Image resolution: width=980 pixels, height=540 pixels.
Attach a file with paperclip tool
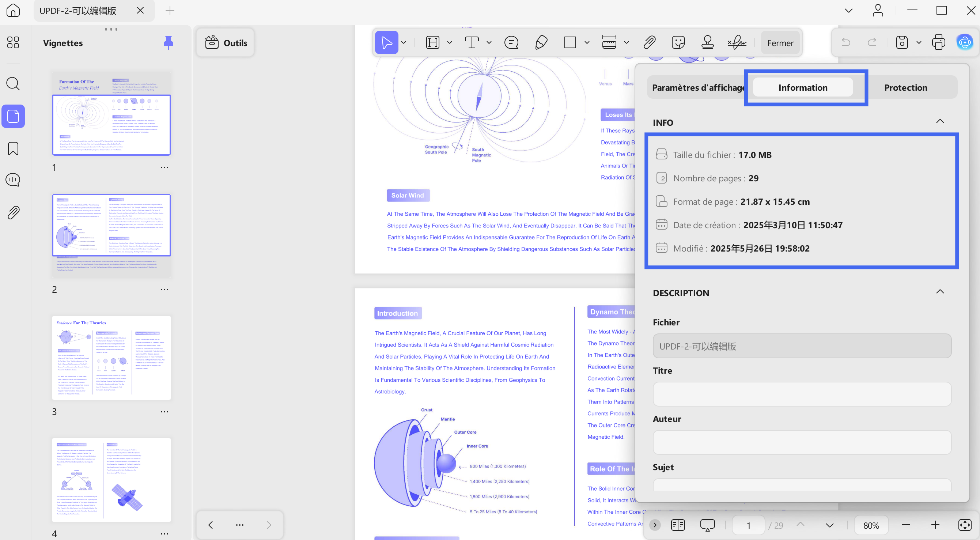pos(650,42)
